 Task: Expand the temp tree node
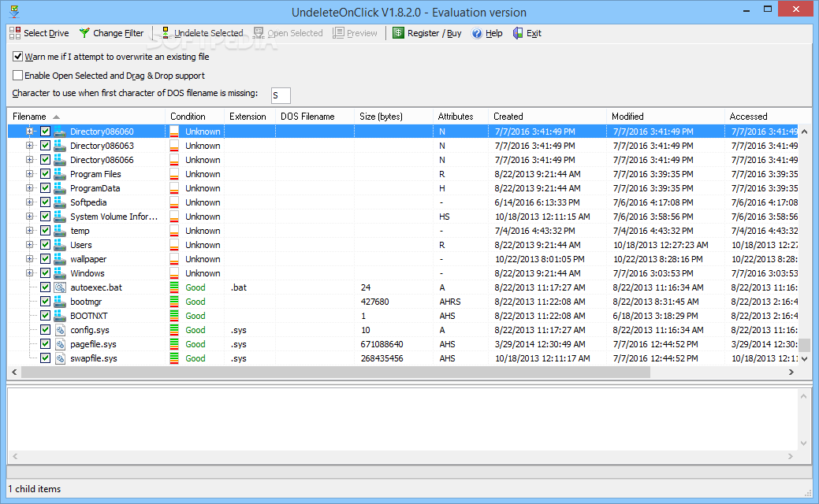30,231
